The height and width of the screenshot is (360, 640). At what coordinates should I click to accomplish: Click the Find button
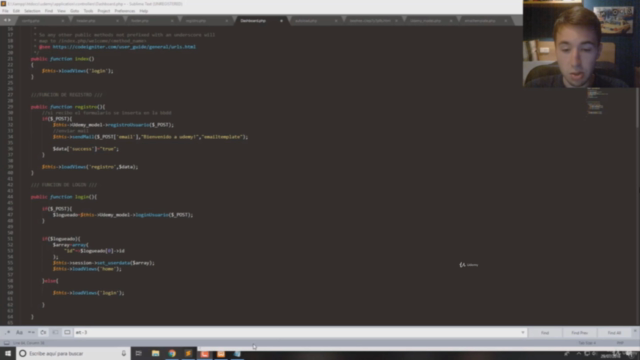[545, 333]
